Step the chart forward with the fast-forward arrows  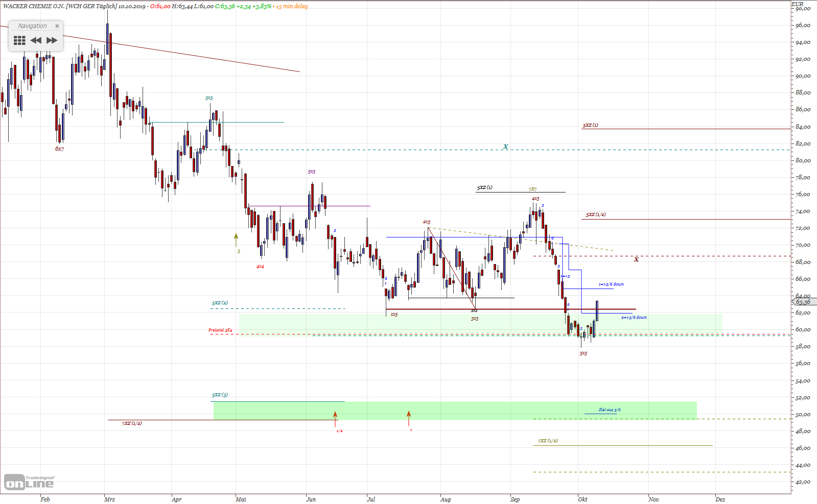[x=52, y=40]
